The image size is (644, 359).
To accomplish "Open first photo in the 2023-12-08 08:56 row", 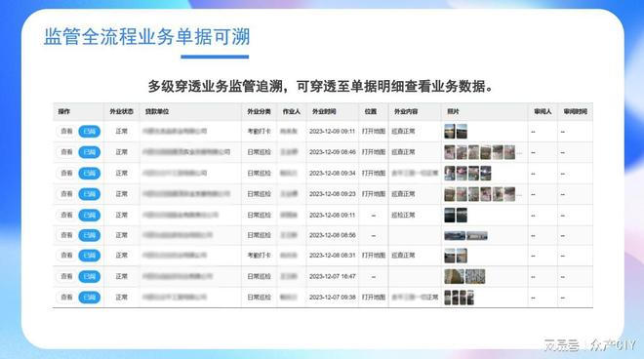I will [x=455, y=236].
